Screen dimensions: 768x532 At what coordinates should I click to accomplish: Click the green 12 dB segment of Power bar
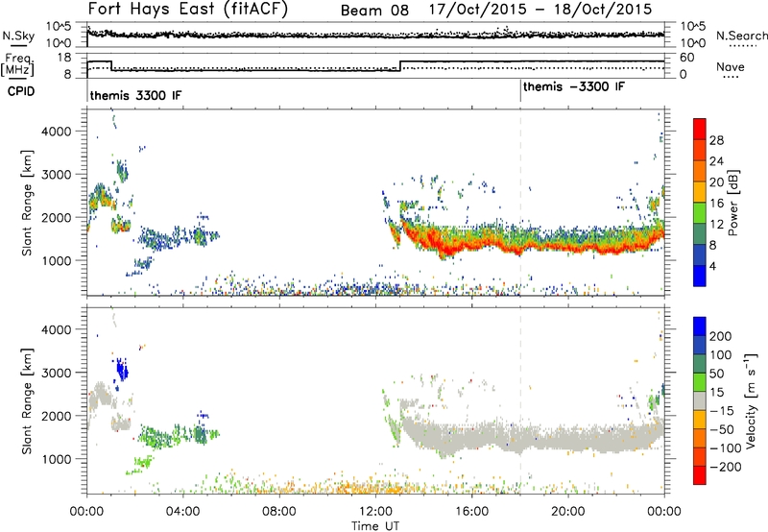(x=700, y=213)
